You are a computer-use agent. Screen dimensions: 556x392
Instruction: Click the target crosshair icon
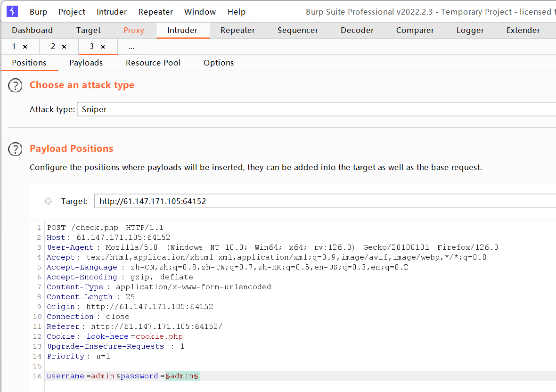[x=48, y=201]
